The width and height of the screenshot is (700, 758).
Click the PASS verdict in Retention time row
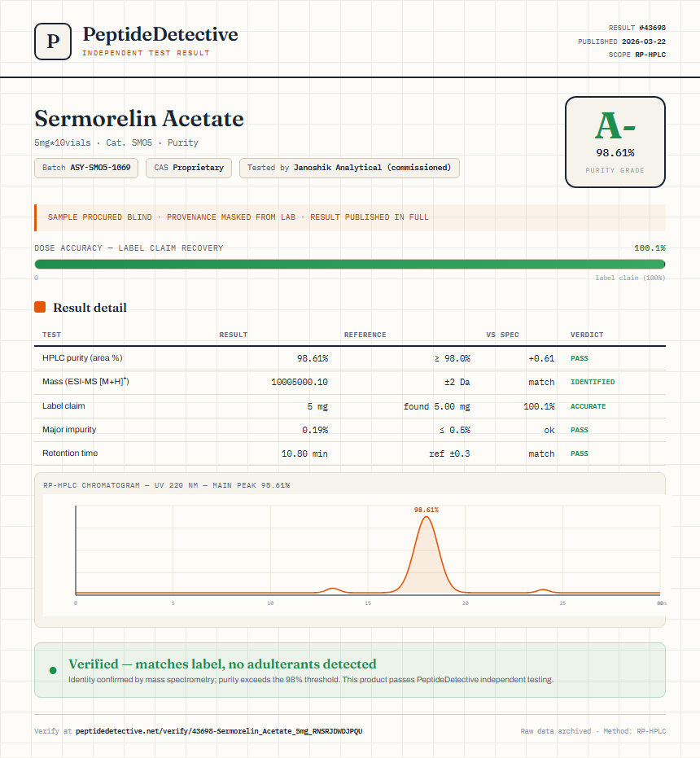pyautogui.click(x=580, y=453)
